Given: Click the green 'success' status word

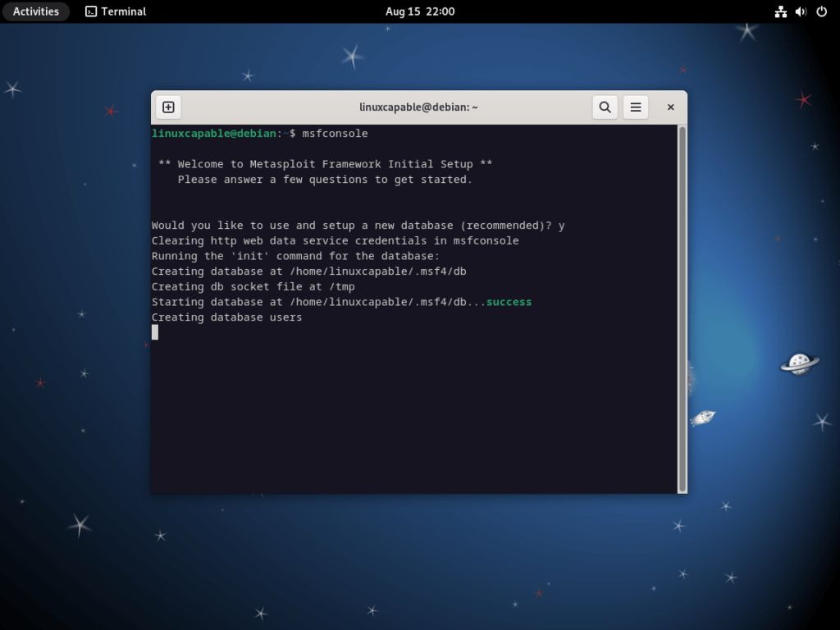Looking at the screenshot, I should tap(509, 302).
